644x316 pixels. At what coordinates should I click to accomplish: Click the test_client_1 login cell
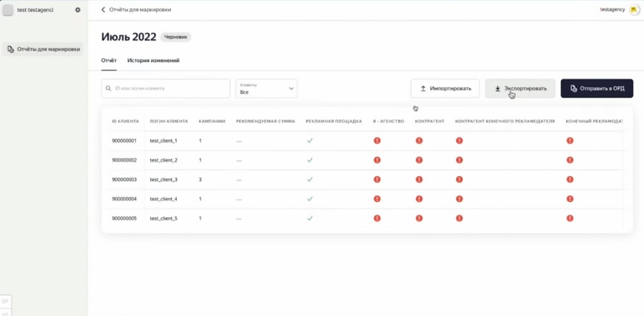(163, 141)
